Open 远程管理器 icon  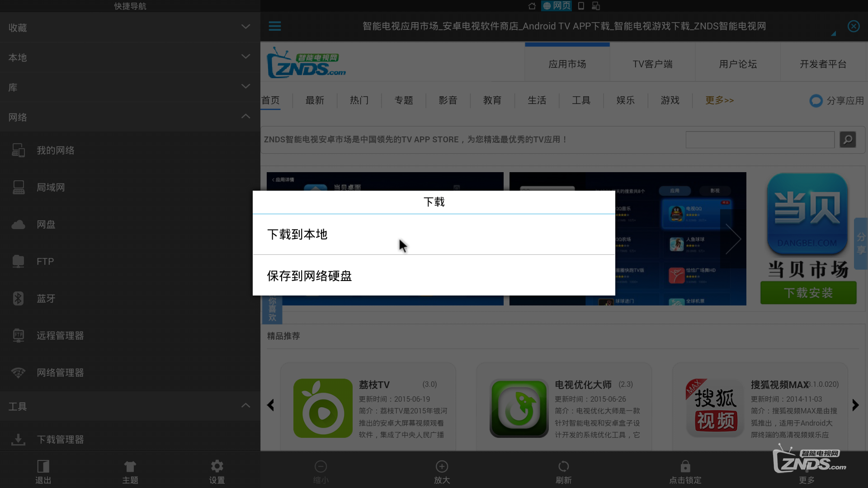[18, 335]
